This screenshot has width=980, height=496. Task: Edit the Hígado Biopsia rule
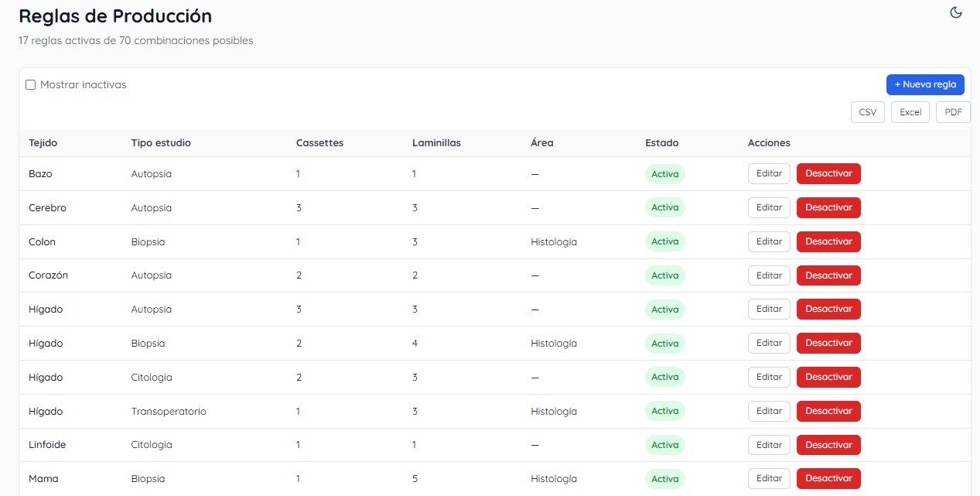tap(769, 343)
